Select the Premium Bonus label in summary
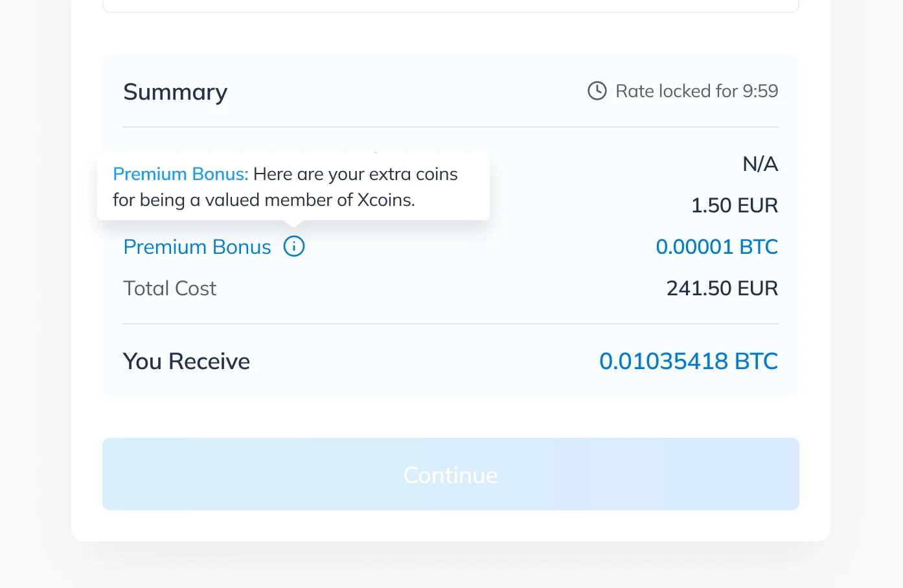903x588 pixels. click(x=197, y=247)
